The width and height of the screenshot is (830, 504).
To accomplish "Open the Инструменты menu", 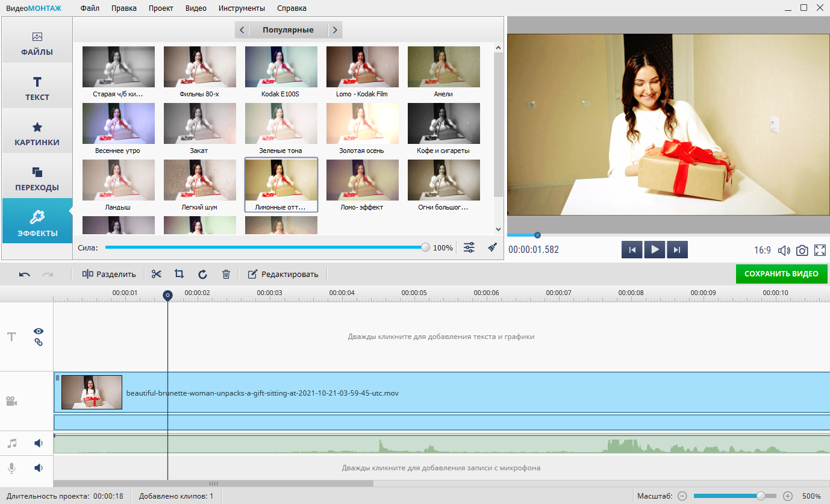I will click(x=242, y=8).
